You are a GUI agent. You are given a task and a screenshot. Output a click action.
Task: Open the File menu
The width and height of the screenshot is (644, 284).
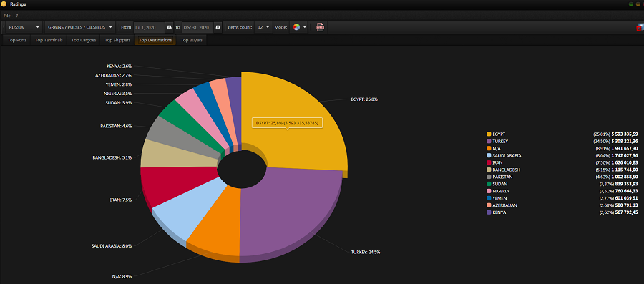coord(7,16)
